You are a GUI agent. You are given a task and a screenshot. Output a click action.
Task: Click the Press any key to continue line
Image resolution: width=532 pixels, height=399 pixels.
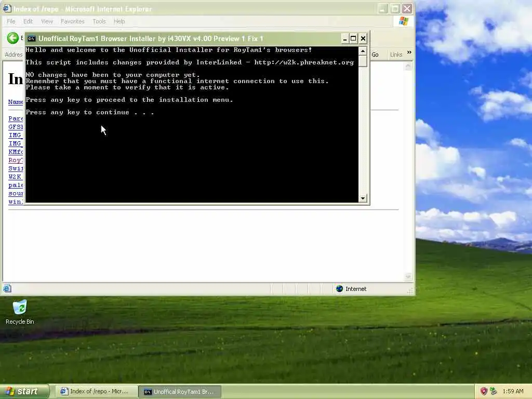pos(90,112)
